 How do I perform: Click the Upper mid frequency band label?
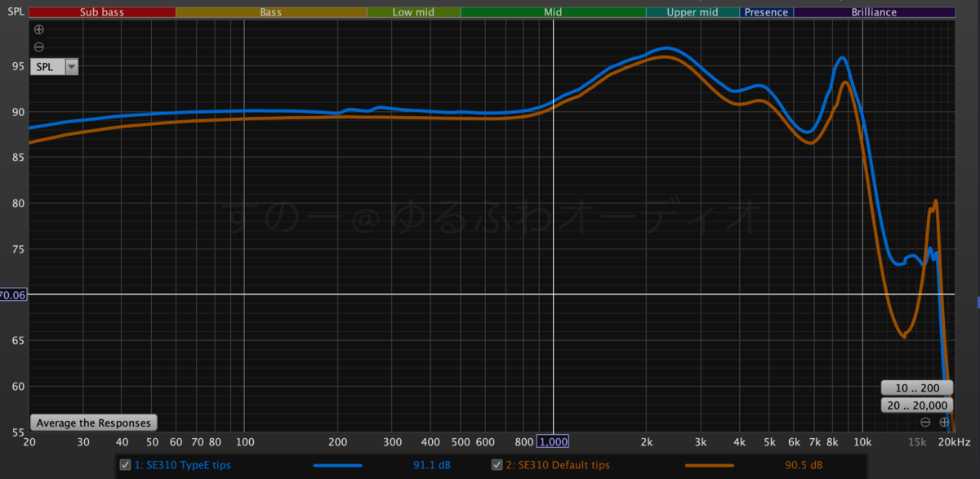point(693,12)
